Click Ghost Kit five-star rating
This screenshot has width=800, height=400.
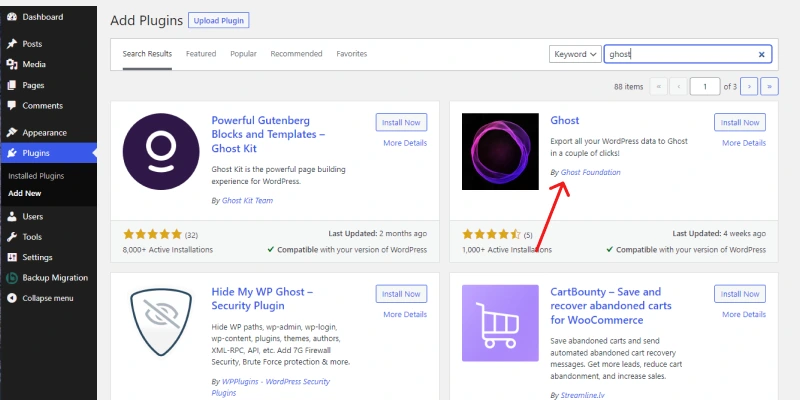153,234
